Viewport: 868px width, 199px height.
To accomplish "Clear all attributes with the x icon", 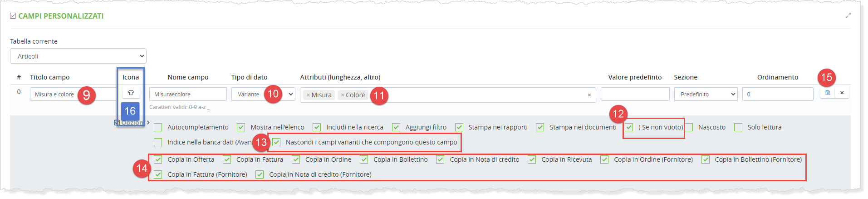I will [589, 95].
